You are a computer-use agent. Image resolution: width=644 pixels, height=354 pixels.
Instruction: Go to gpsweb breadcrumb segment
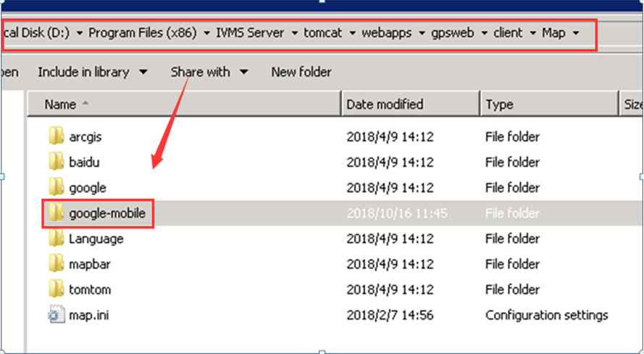(452, 33)
